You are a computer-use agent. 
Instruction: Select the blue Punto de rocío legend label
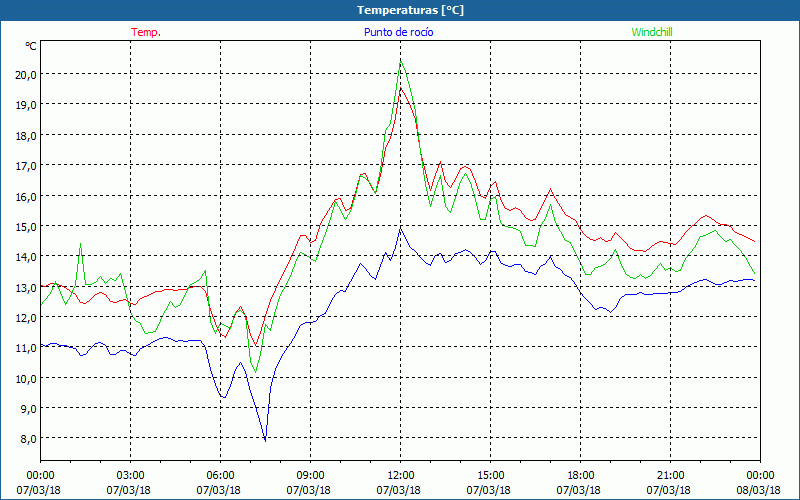[398, 32]
